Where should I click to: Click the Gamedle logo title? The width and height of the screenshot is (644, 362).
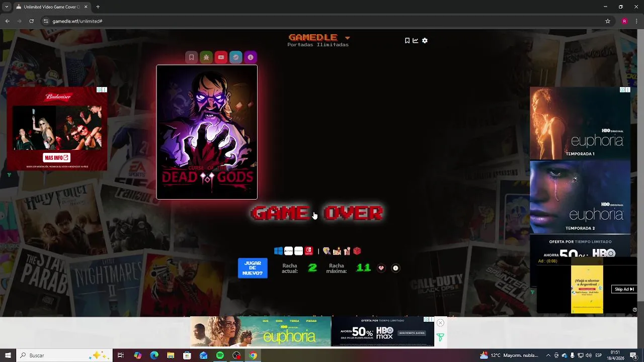pyautogui.click(x=312, y=37)
